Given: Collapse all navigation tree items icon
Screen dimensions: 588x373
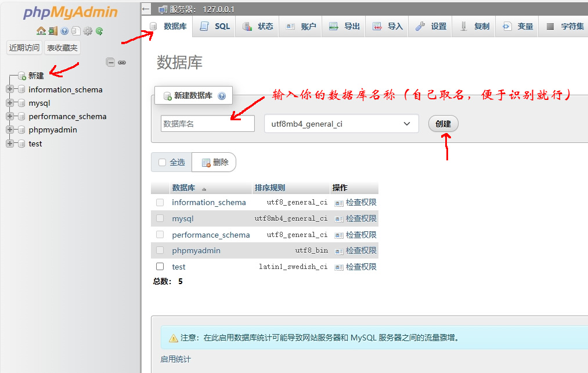Looking at the screenshot, I should [x=110, y=62].
